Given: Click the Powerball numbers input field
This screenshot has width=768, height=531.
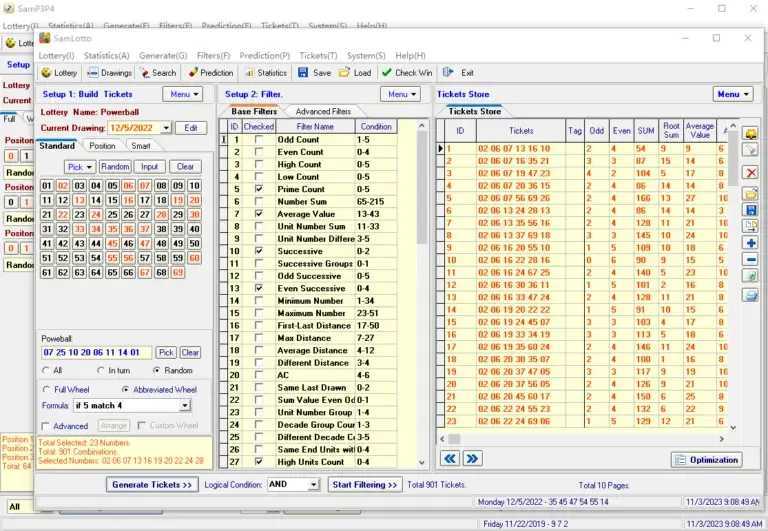Looking at the screenshot, I should coord(96,353).
